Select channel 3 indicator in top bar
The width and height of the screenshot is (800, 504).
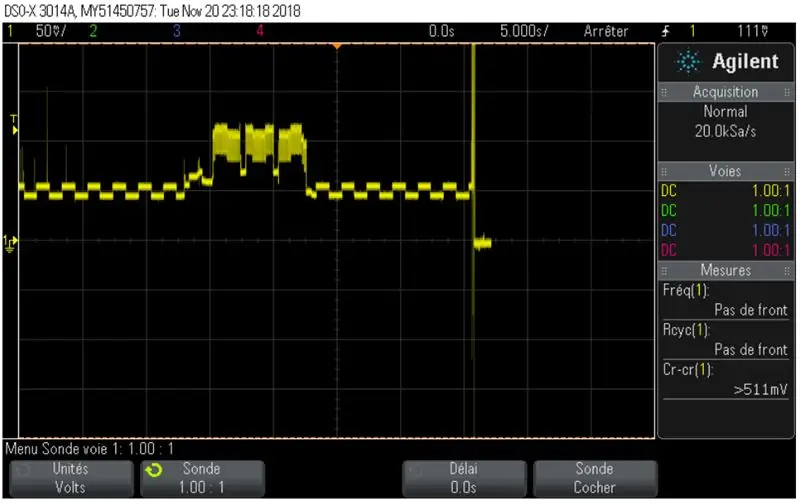177,31
